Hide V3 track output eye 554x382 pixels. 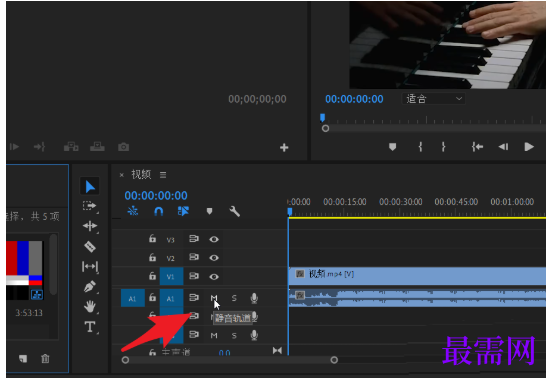[214, 240]
